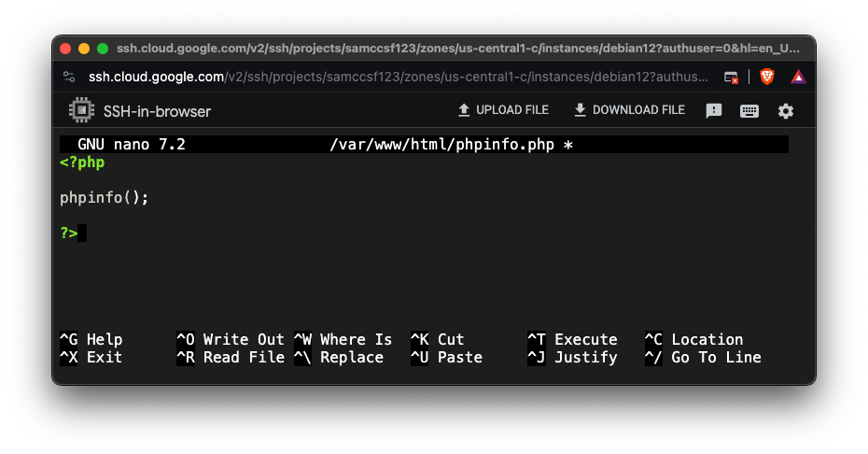This screenshot has width=868, height=454.
Task: Click the green maximize window button
Action: click(103, 49)
